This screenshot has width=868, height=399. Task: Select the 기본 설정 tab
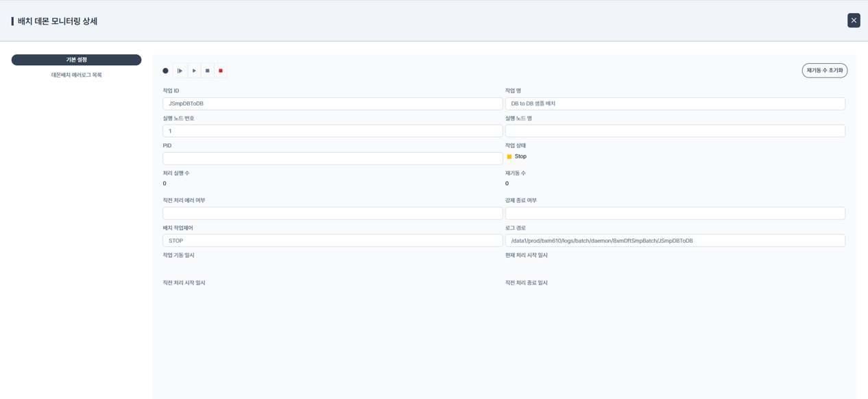pyautogui.click(x=76, y=60)
